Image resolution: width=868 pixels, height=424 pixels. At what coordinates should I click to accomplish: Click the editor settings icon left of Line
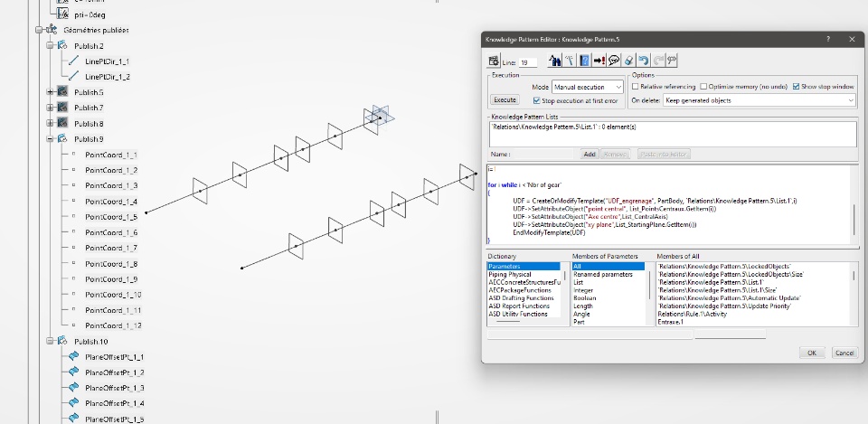pos(494,61)
